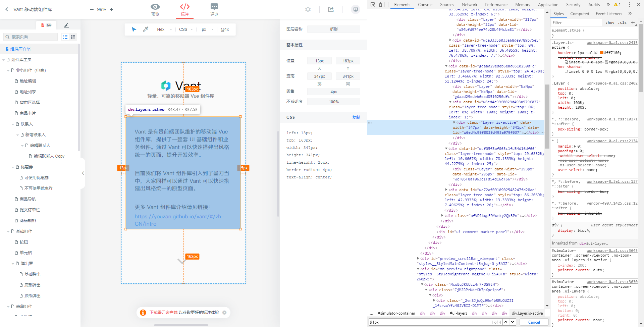Click the box-shadow rgba color swatch

point(606,71)
